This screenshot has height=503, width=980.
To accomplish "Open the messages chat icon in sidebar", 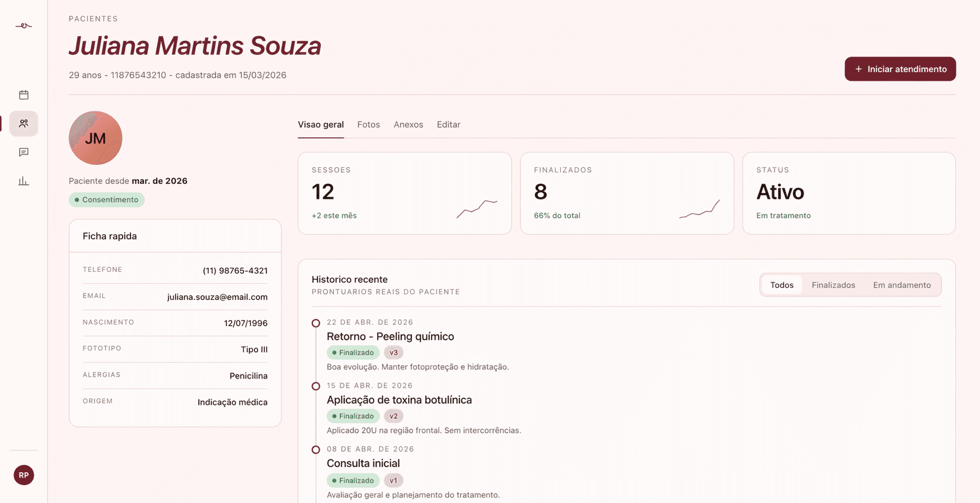I will pos(24,152).
